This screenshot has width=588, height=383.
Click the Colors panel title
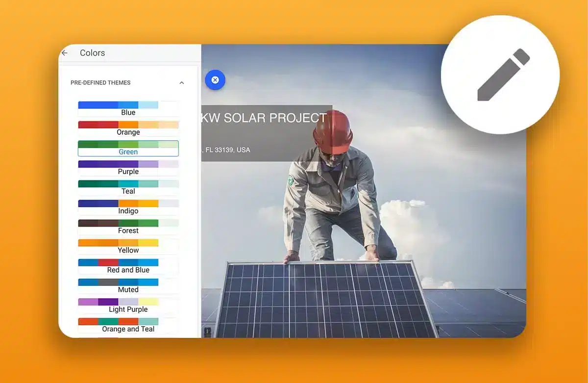point(92,53)
